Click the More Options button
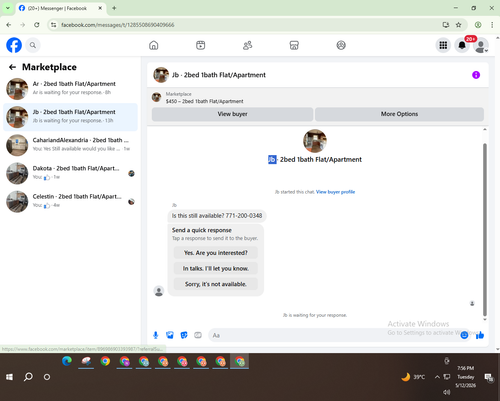The width and height of the screenshot is (500, 401). tap(399, 114)
